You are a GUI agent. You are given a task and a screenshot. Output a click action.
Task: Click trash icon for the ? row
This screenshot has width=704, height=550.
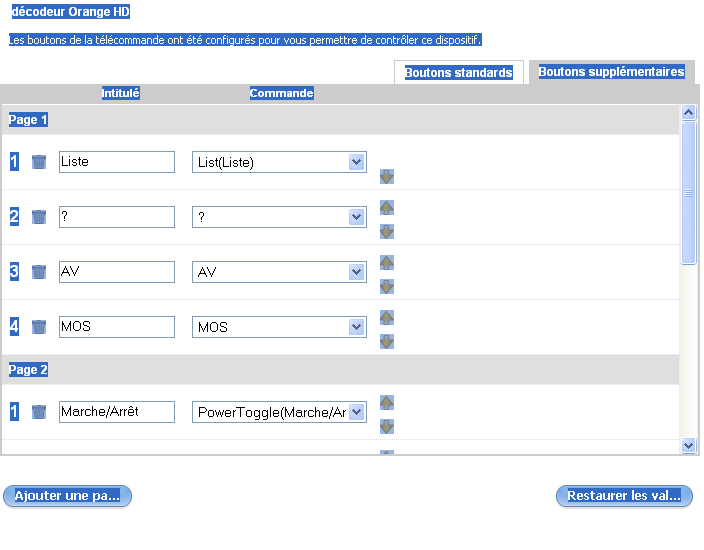point(39,217)
